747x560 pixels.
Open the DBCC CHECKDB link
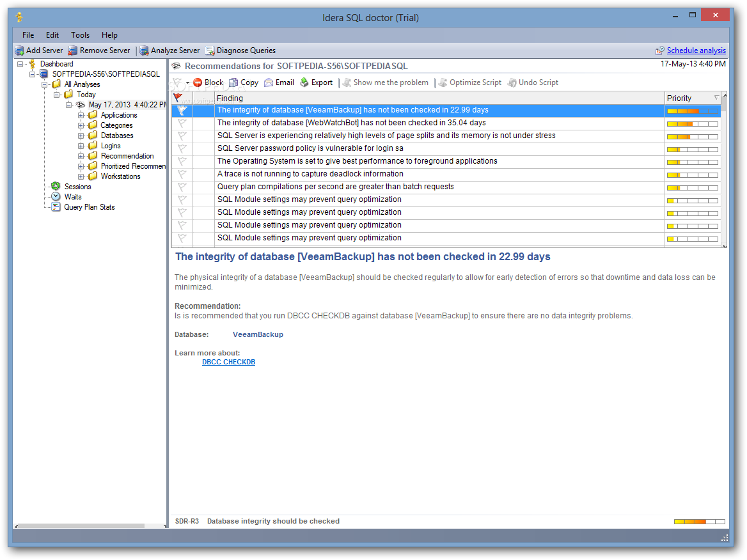(x=229, y=362)
